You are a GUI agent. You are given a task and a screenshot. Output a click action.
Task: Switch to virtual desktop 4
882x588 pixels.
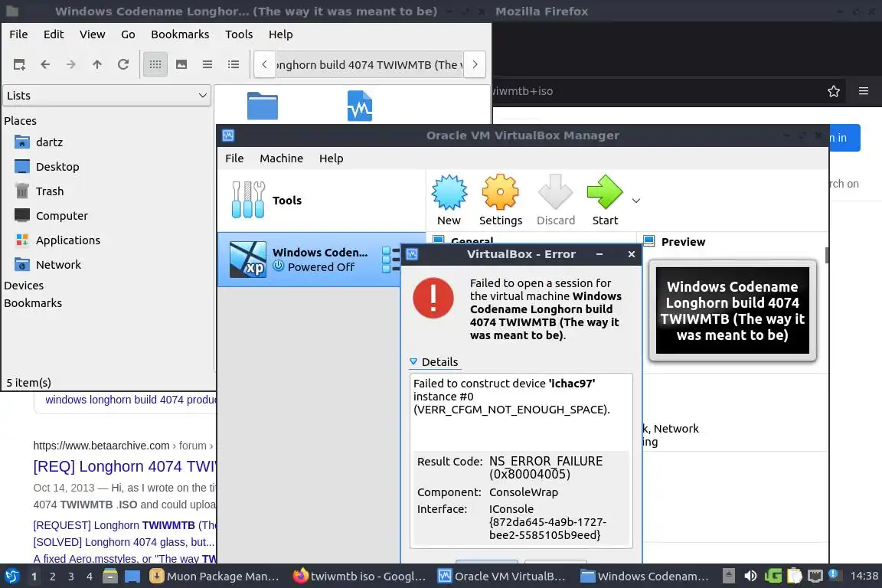[x=89, y=577]
